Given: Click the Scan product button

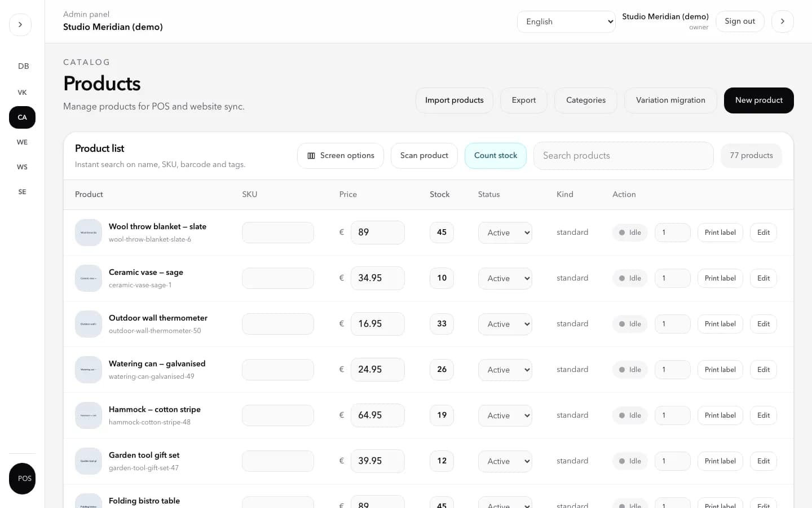Looking at the screenshot, I should click(424, 156).
